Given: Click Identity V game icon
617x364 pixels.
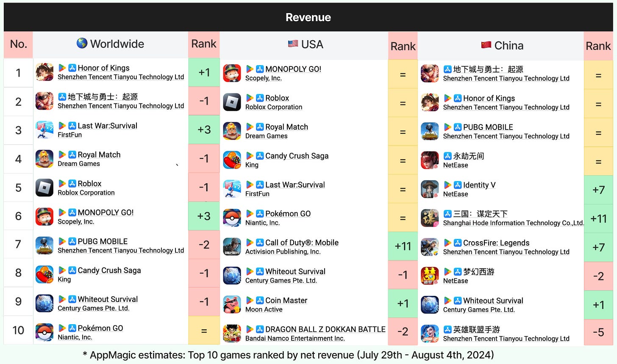Looking at the screenshot, I should coord(430,189).
